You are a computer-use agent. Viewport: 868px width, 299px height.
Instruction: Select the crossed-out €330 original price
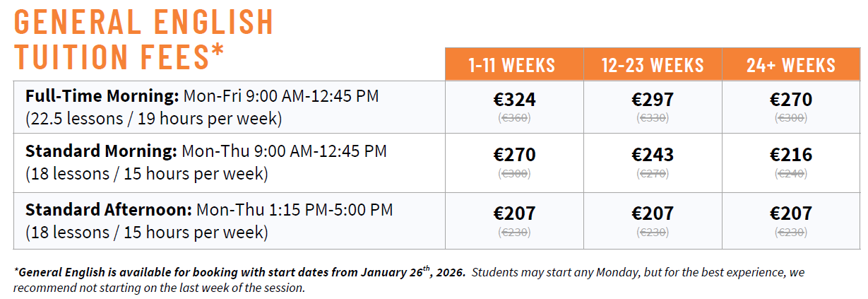tap(653, 118)
